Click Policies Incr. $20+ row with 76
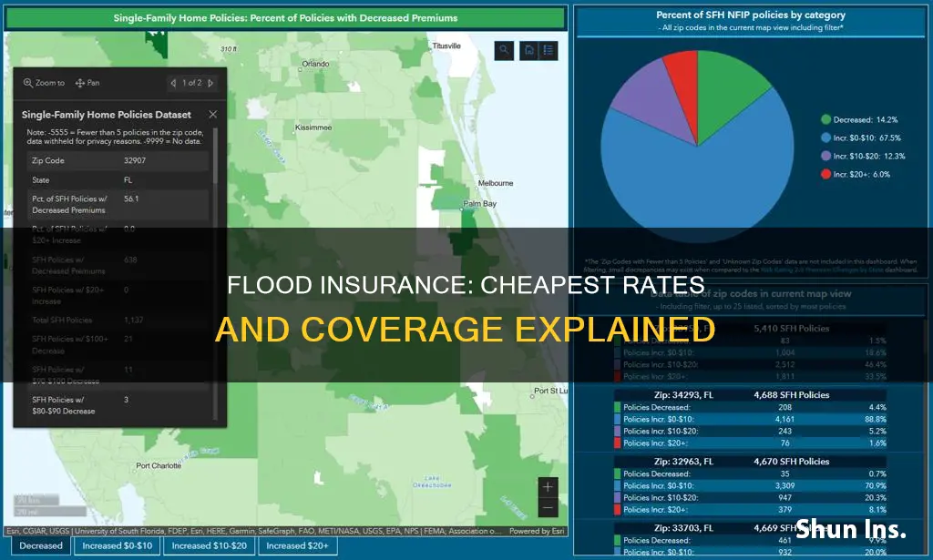 pyautogui.click(x=751, y=443)
